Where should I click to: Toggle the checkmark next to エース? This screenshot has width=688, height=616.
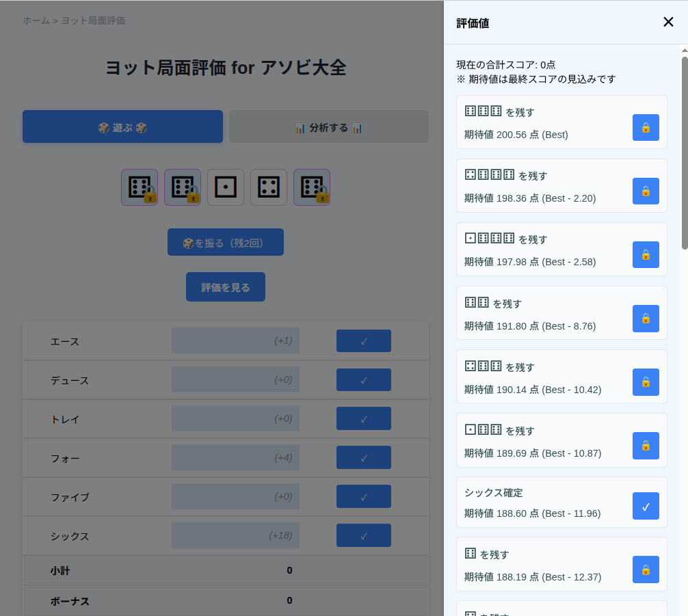tap(363, 340)
